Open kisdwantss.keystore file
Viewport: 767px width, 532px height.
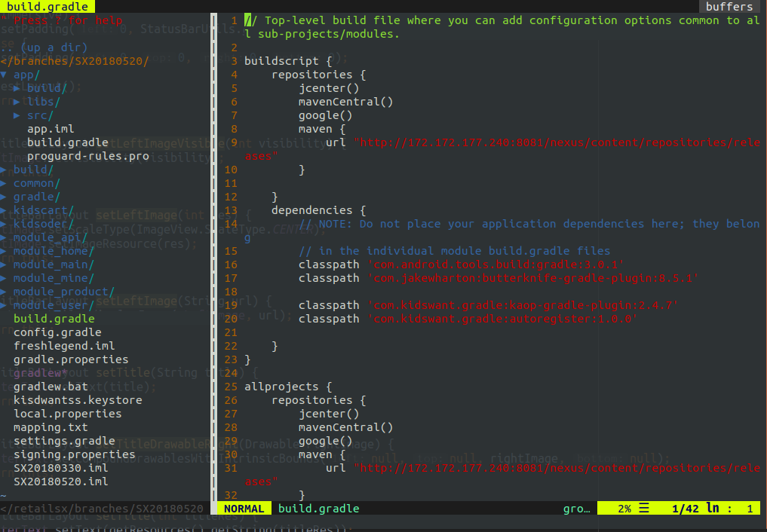78,401
